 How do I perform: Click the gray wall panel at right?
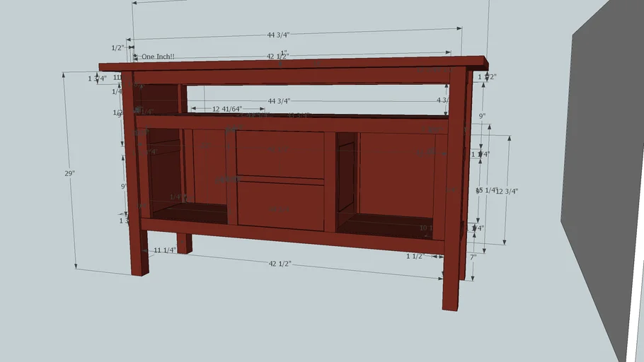click(x=602, y=177)
